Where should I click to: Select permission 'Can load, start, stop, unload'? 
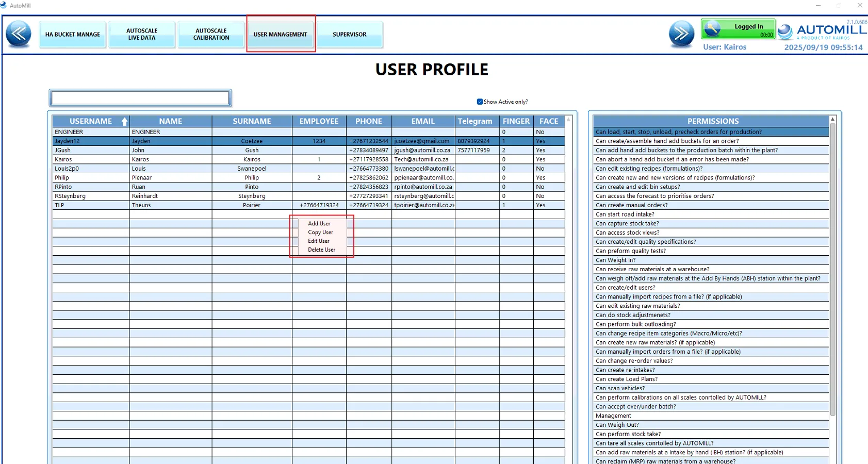coord(711,132)
